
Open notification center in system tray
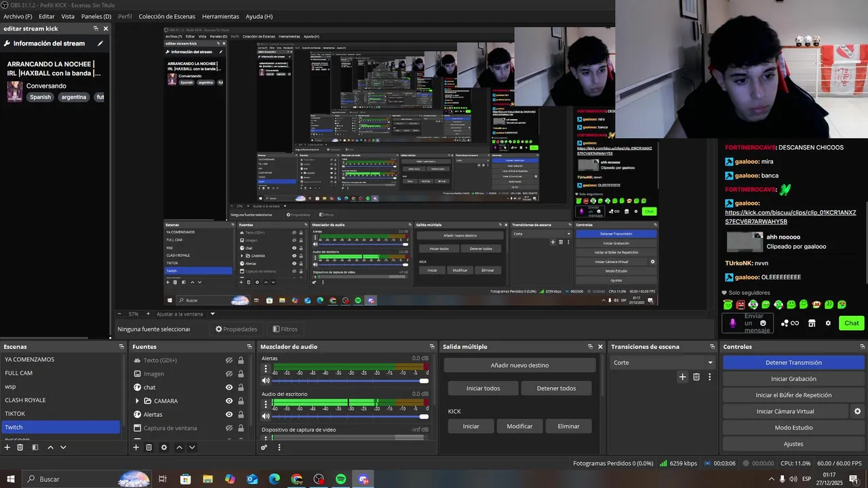pos(854,479)
